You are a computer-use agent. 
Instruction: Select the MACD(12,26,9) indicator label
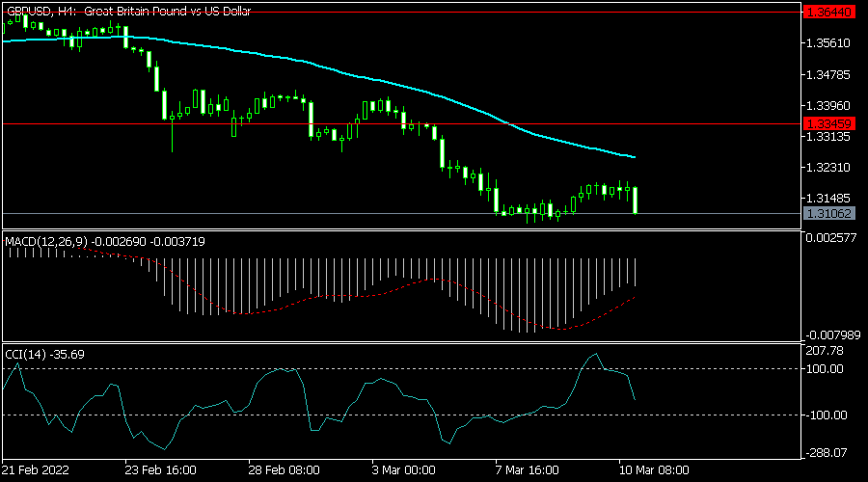click(x=105, y=242)
